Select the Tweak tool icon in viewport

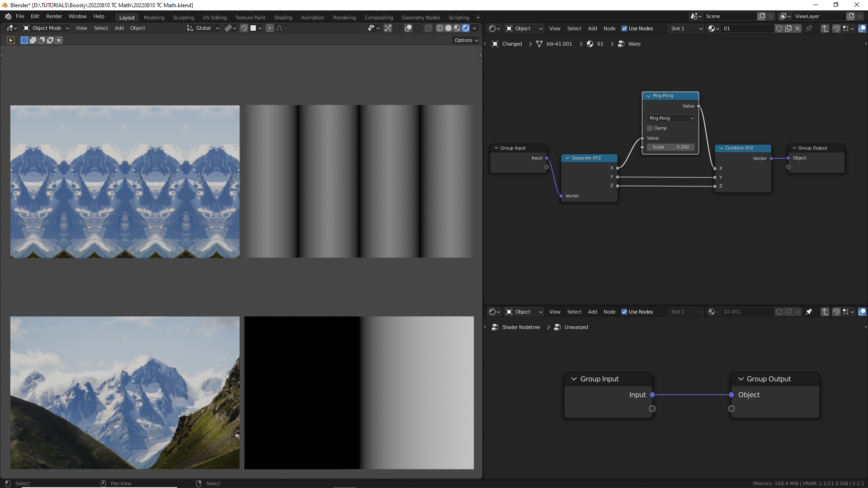pos(11,40)
